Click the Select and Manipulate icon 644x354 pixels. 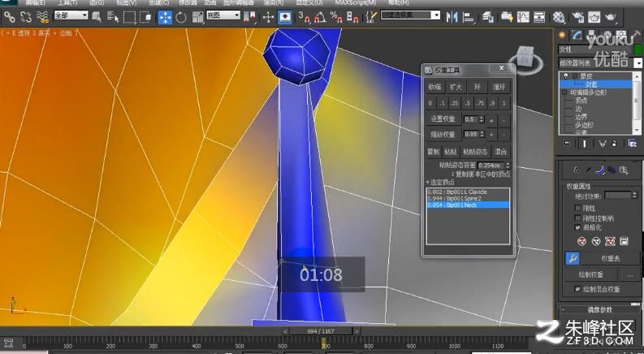pos(268,17)
